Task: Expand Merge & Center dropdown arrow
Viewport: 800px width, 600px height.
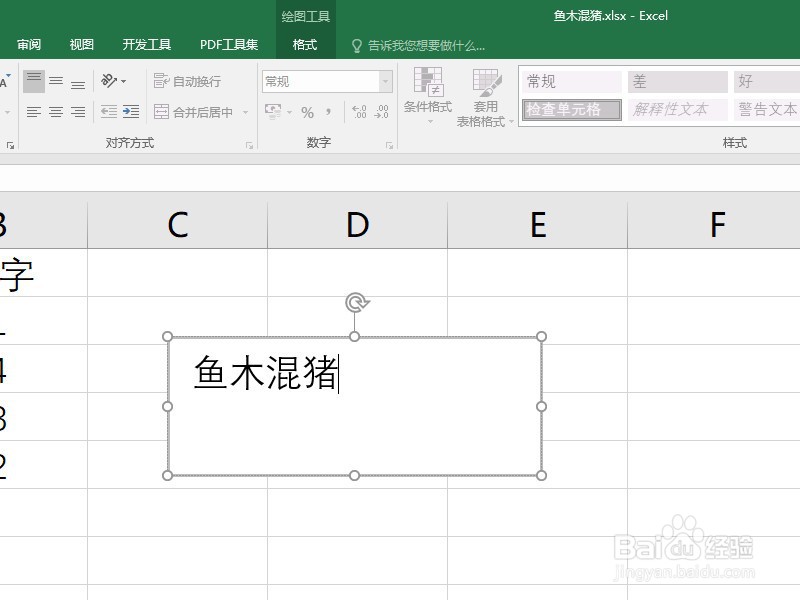Action: 245,112
